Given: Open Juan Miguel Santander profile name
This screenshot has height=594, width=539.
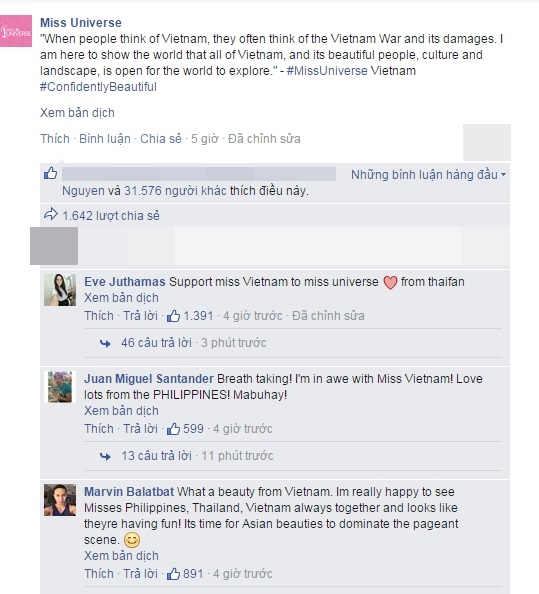Looking at the screenshot, I should pyautogui.click(x=149, y=378).
